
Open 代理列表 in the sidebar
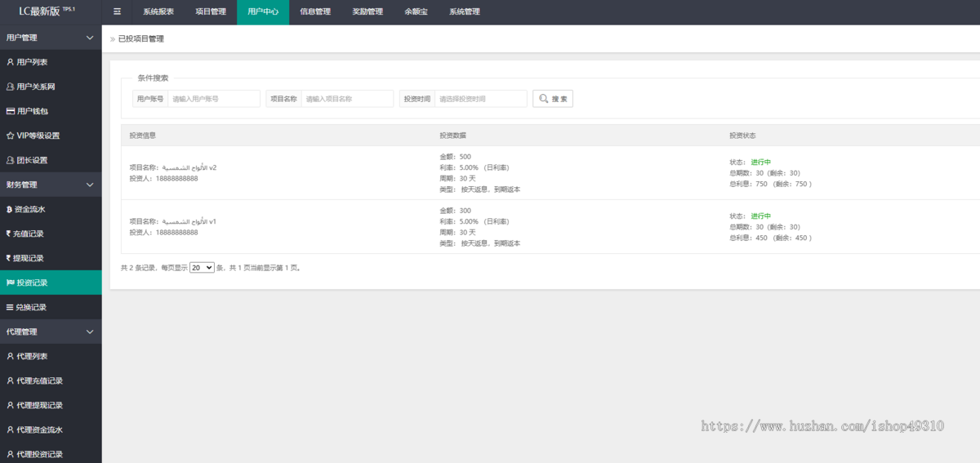[51, 356]
